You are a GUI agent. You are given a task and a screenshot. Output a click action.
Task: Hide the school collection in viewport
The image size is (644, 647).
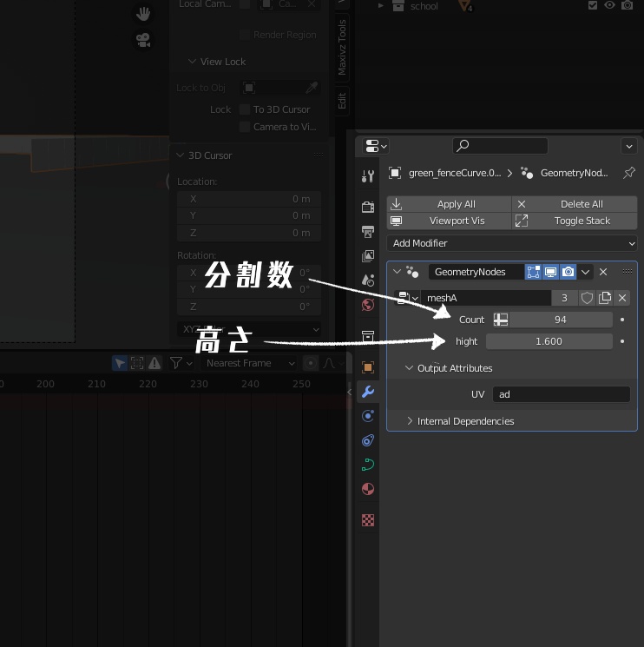click(609, 5)
